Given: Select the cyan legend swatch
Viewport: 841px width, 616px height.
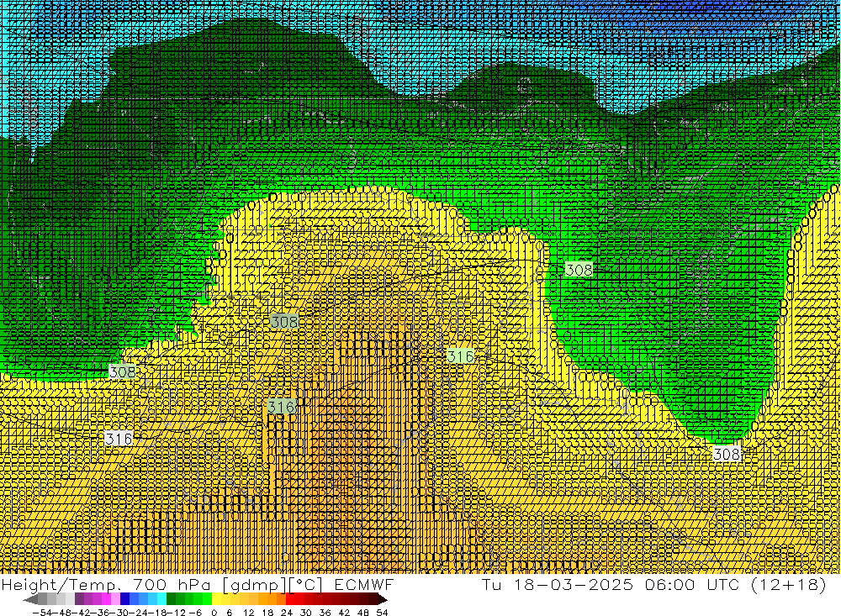Looking at the screenshot, I should [161, 598].
